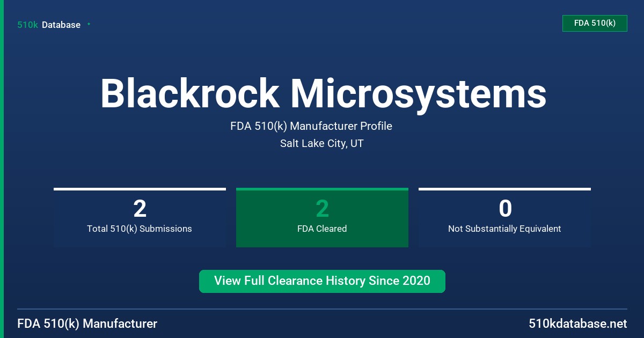Click the 510k Database logo text
The height and width of the screenshot is (338, 644).
pyautogui.click(x=49, y=25)
